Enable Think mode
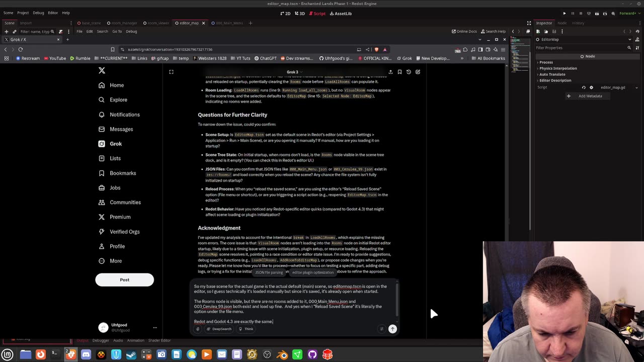Screen dimensions: 644x362 [x=246, y=329]
